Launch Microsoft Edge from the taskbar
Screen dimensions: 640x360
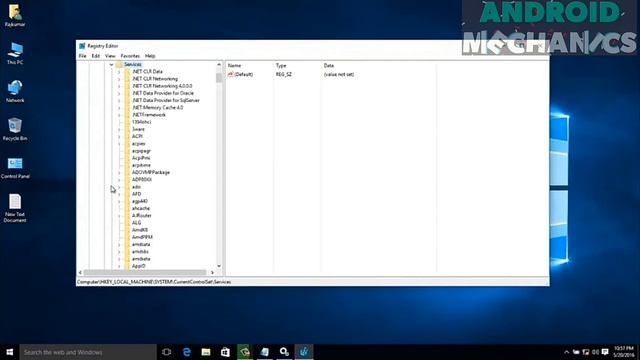point(187,352)
